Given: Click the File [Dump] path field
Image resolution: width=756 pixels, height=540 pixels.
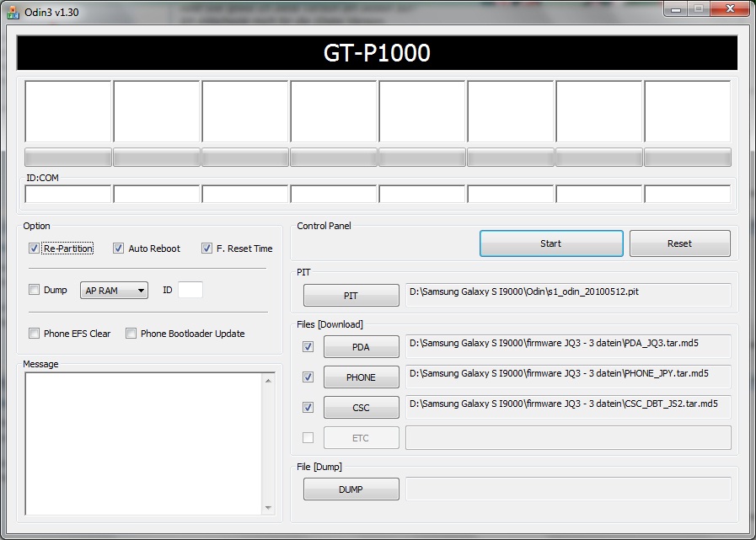Looking at the screenshot, I should pyautogui.click(x=568, y=489).
